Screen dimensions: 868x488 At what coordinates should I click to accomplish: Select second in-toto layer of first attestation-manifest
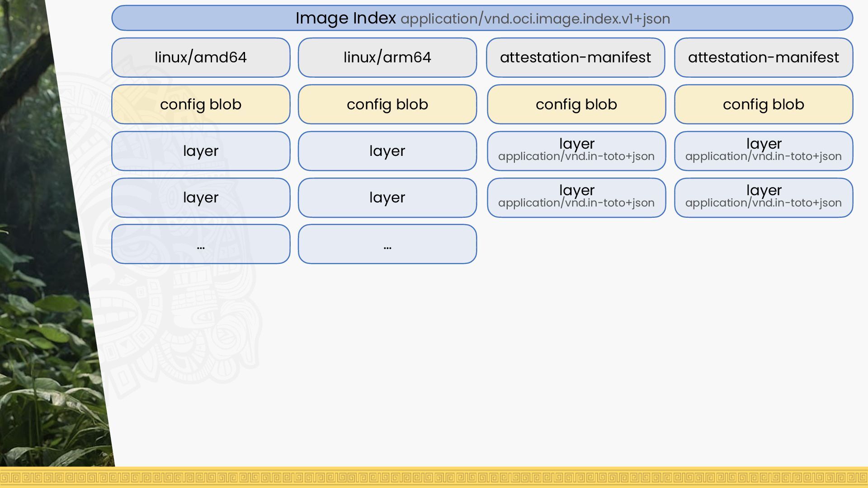(x=576, y=197)
